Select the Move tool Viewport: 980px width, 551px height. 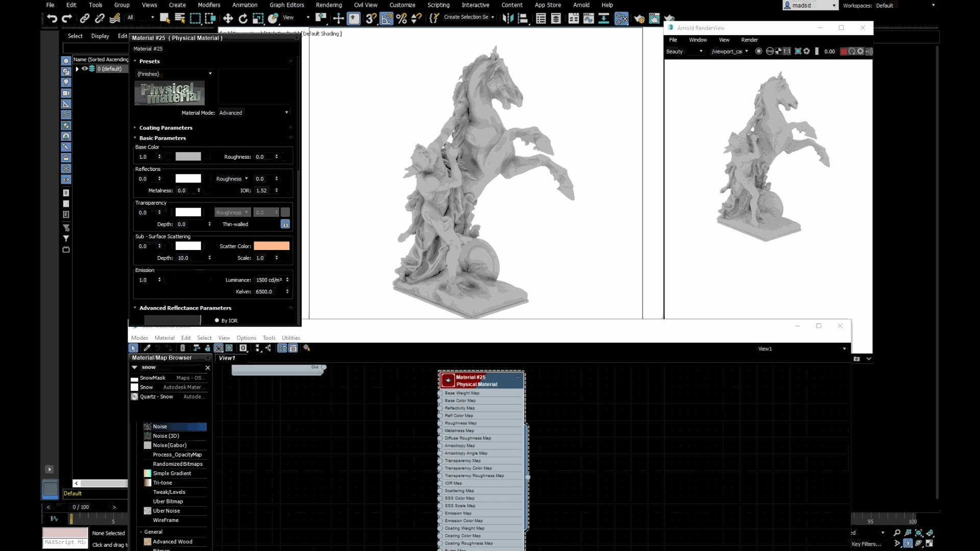pos(228,19)
